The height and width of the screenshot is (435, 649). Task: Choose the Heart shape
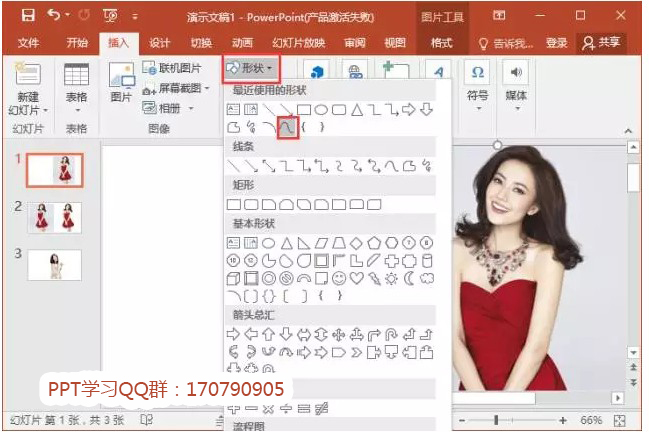coord(356,278)
